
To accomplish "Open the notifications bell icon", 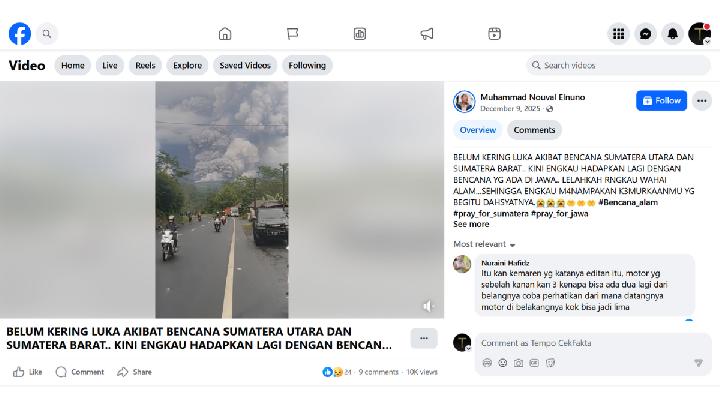I will (673, 34).
